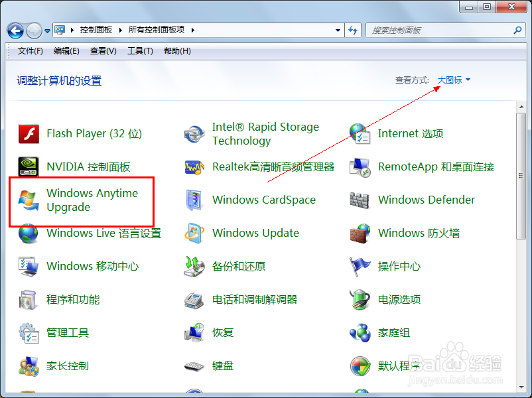Open 备份和还原 icon
The height and width of the screenshot is (398, 532).
coord(194,267)
